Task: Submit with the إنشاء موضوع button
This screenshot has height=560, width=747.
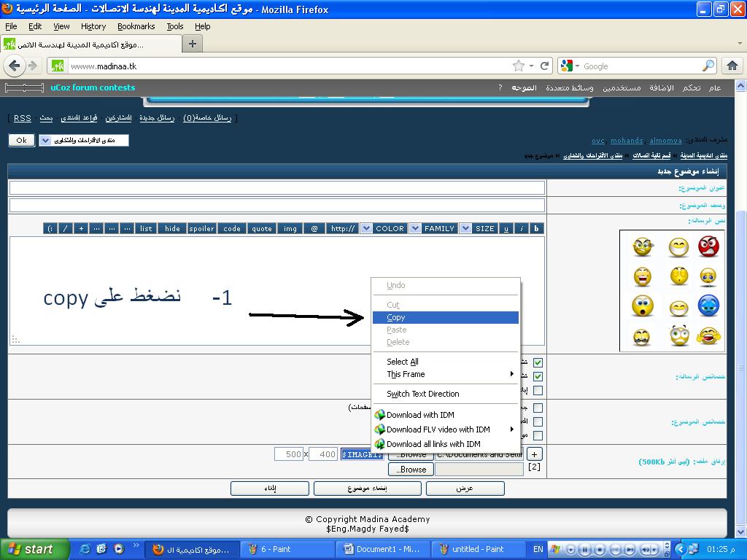Action: click(x=368, y=489)
